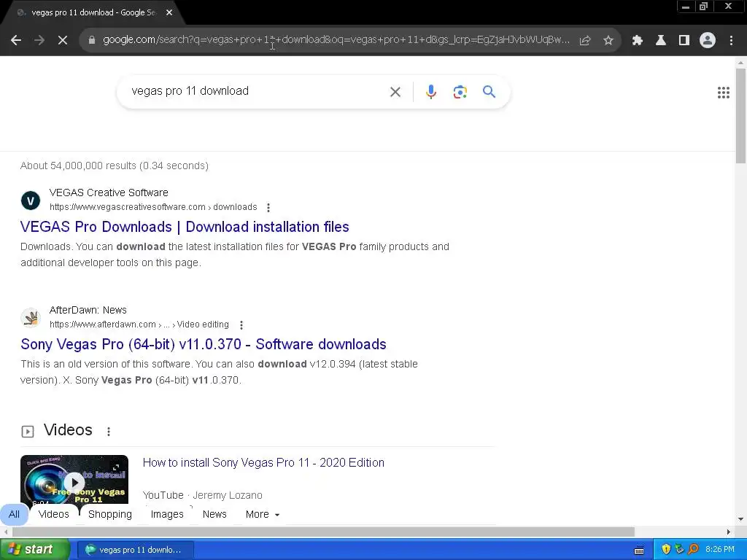This screenshot has height=560, width=747.
Task: Play the Sony Vegas Pro 11 video thumbnail
Action: tap(74, 479)
